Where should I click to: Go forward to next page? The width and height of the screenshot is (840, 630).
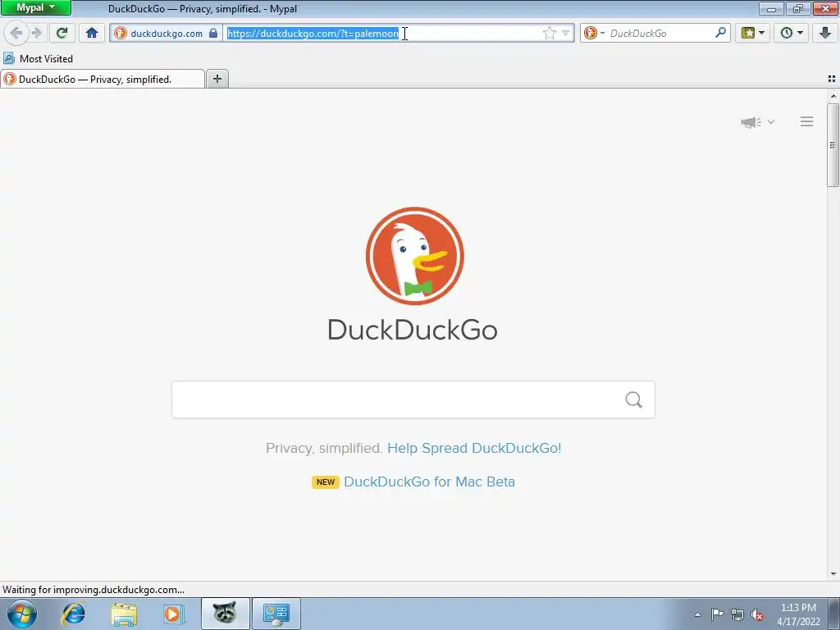tap(37, 33)
